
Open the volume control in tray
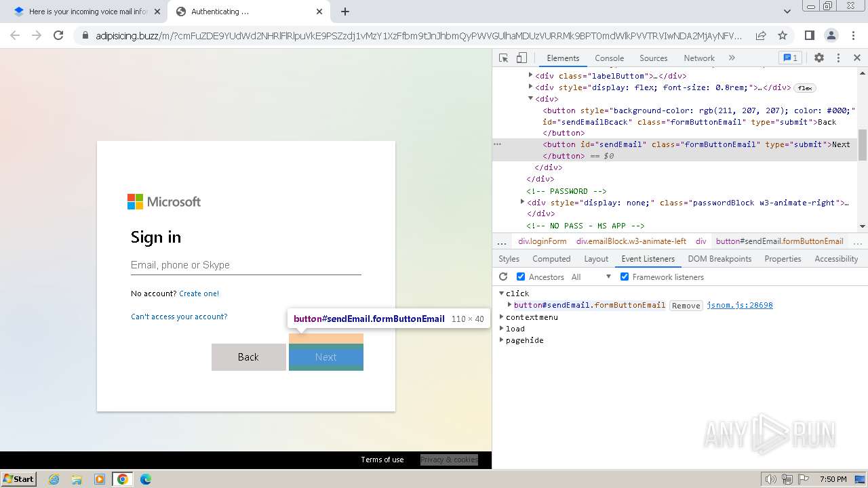point(770,479)
